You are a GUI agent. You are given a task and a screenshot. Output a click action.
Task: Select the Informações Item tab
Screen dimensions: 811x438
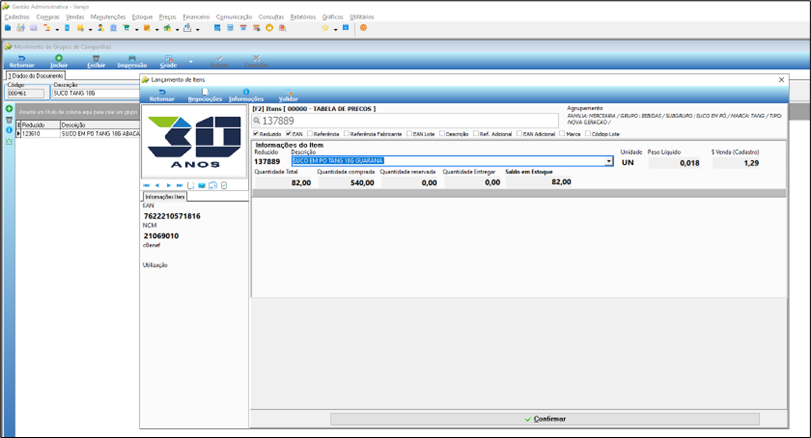(x=165, y=197)
